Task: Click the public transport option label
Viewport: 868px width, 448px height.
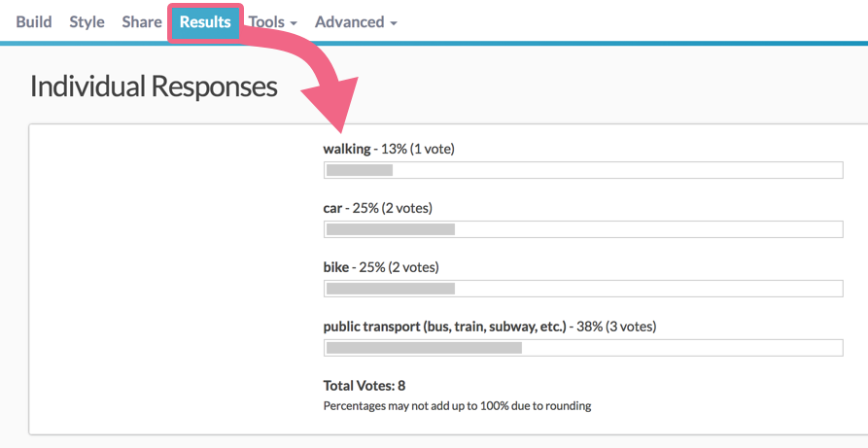Action: click(x=444, y=327)
